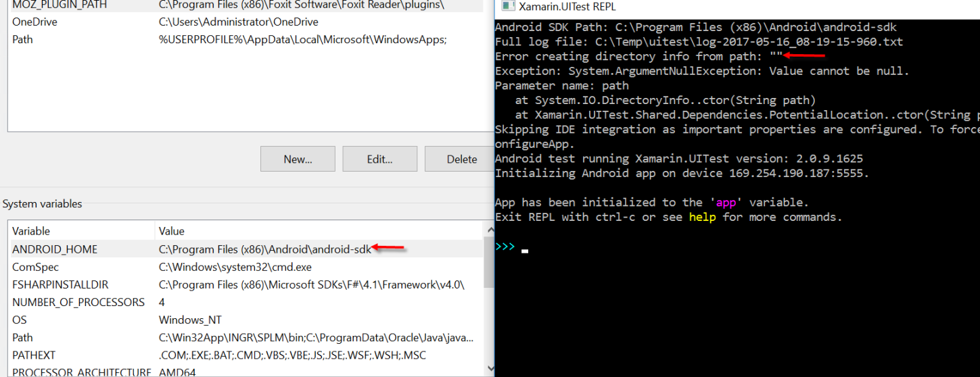Click the ComSpec value cmd.exe path
Image resolution: width=980 pixels, height=377 pixels.
coord(235,267)
